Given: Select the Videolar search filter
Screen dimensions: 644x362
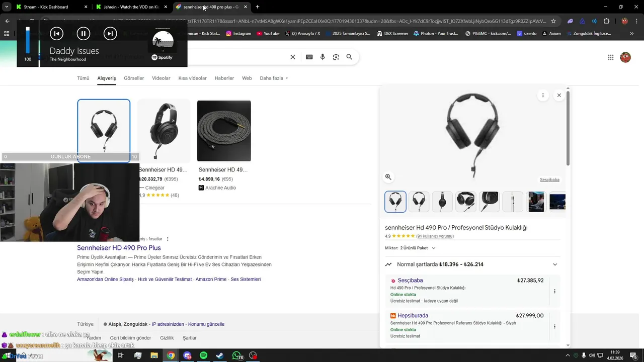Looking at the screenshot, I should [161, 78].
